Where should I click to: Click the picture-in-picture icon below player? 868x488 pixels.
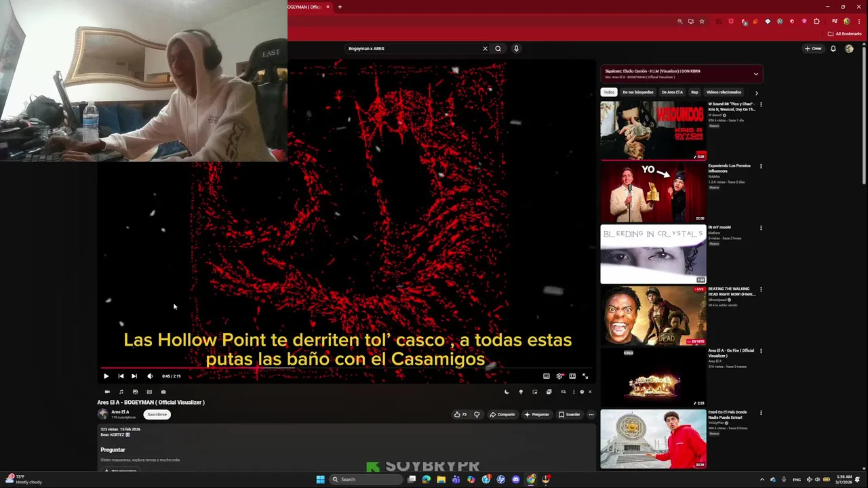[x=535, y=392]
